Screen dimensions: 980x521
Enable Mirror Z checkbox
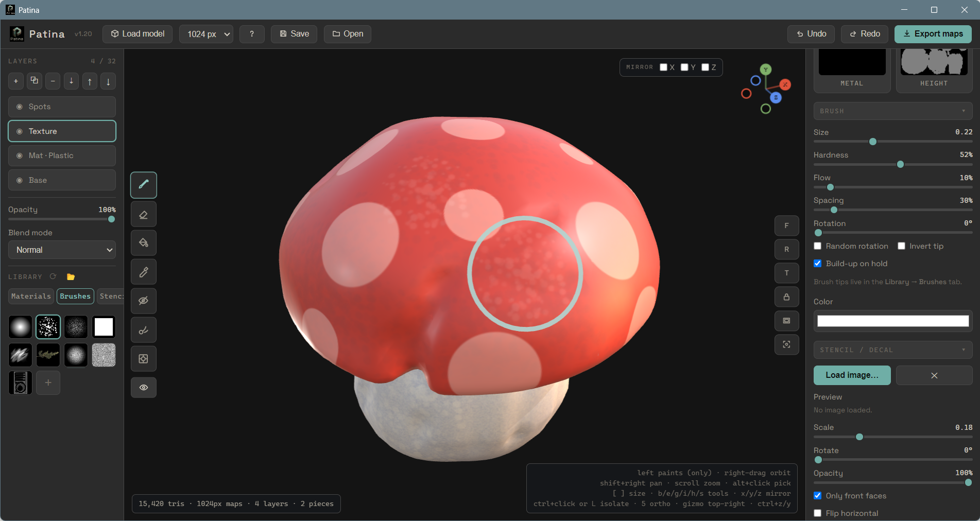point(705,67)
